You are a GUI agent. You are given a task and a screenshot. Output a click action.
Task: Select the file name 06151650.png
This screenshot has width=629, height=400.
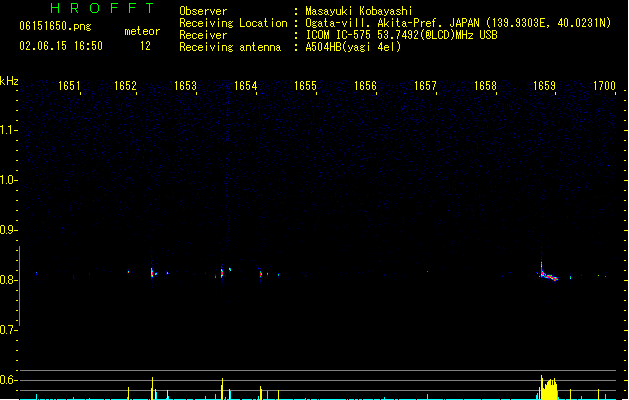coord(55,26)
